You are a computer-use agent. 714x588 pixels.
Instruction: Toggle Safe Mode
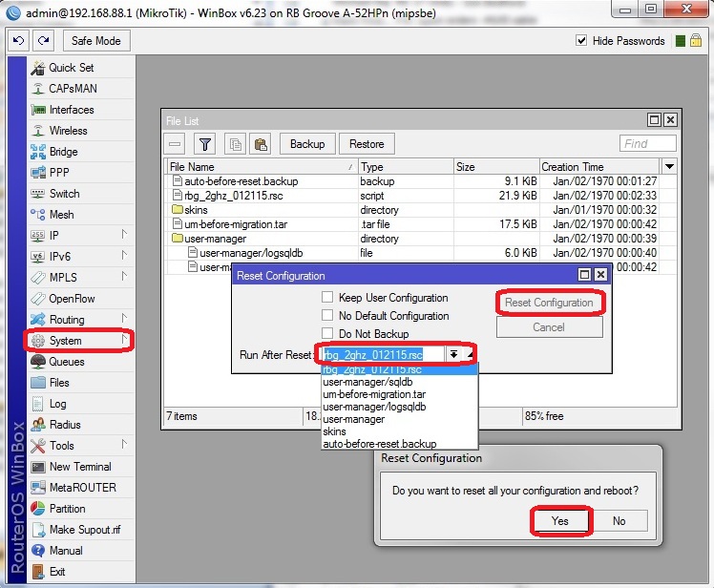point(96,40)
